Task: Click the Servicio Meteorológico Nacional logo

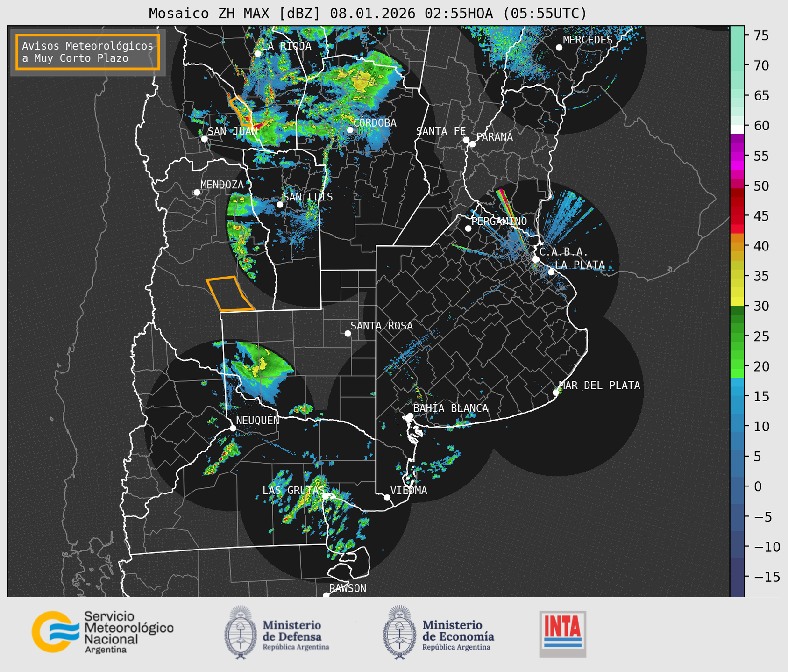Action: (102, 632)
